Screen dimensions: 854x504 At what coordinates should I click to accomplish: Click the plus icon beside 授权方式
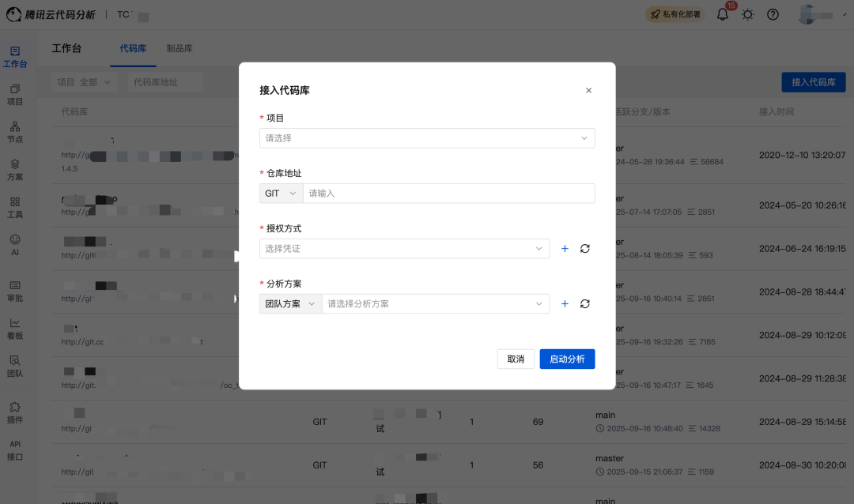coord(565,249)
